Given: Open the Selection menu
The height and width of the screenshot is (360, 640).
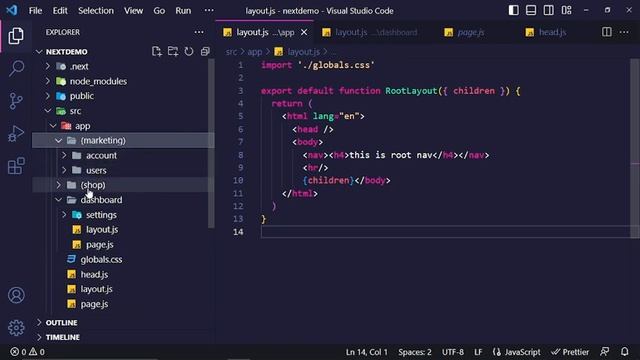Looking at the screenshot, I should pyautogui.click(x=96, y=11).
